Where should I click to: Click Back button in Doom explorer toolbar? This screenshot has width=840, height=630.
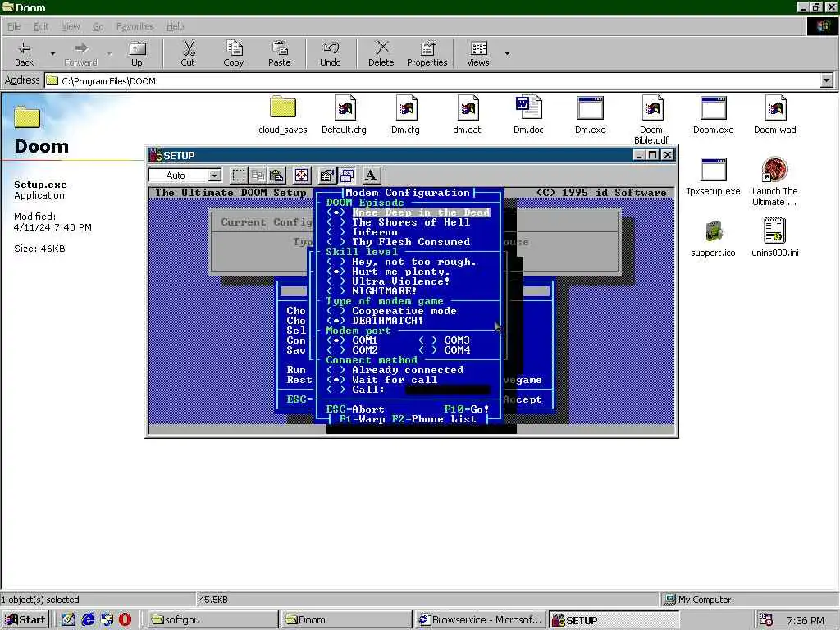click(24, 53)
